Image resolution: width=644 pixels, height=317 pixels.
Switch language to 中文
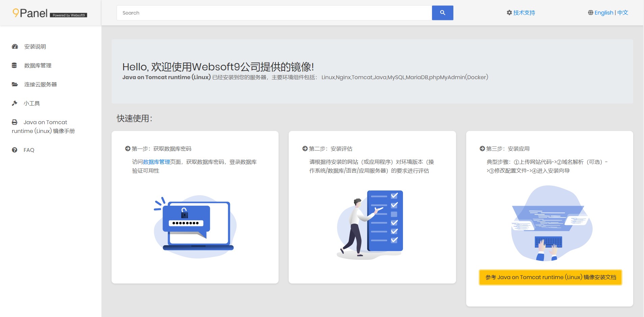(x=623, y=13)
